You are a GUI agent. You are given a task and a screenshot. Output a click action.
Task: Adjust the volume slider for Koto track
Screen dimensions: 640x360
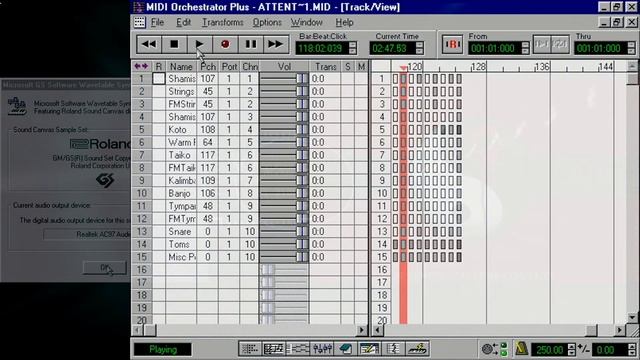(x=302, y=130)
